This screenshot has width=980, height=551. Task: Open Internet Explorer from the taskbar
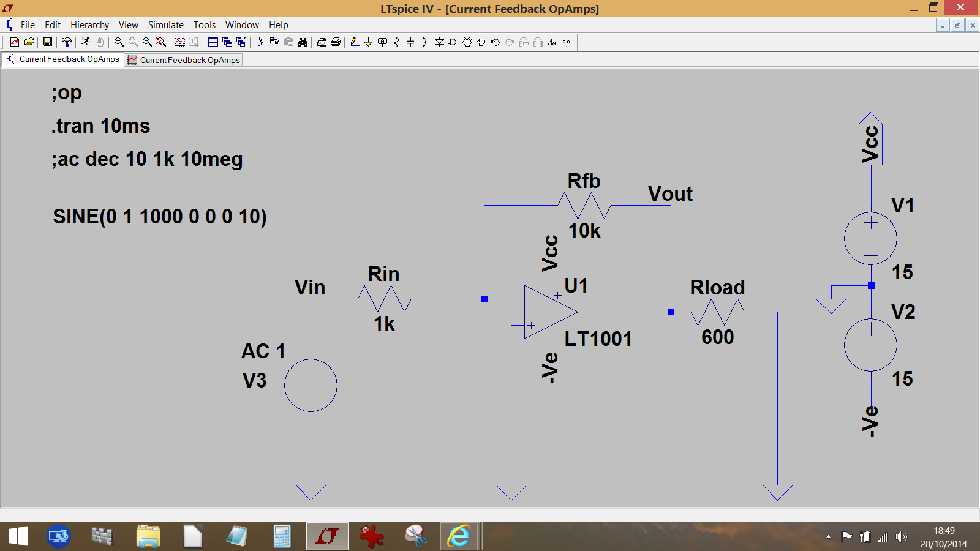[x=459, y=537]
